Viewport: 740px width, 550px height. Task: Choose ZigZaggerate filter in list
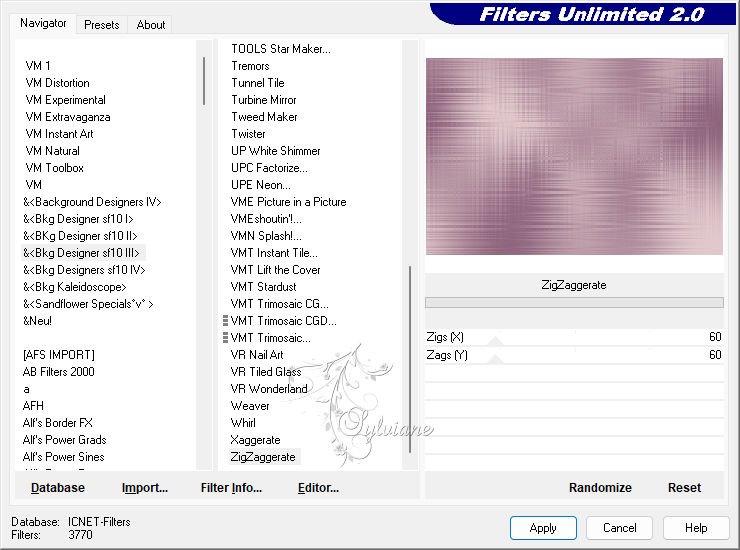coord(263,457)
